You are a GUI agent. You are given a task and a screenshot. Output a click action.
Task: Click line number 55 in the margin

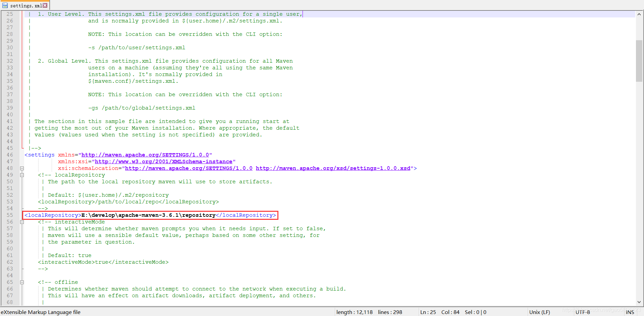(x=10, y=215)
